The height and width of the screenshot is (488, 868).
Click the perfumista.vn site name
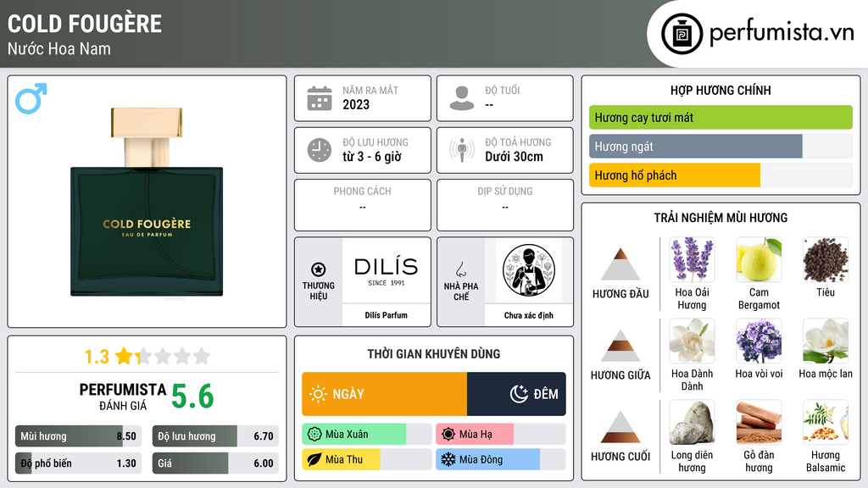782,33
